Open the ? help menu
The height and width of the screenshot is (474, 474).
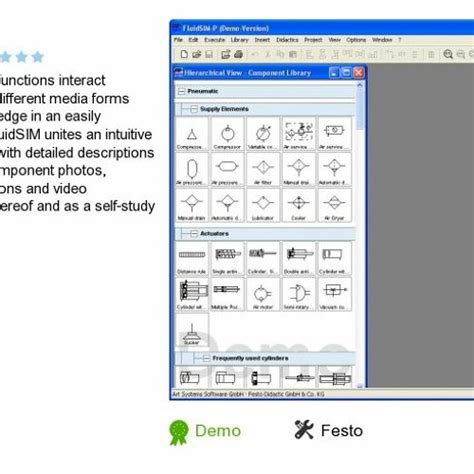[x=400, y=40]
